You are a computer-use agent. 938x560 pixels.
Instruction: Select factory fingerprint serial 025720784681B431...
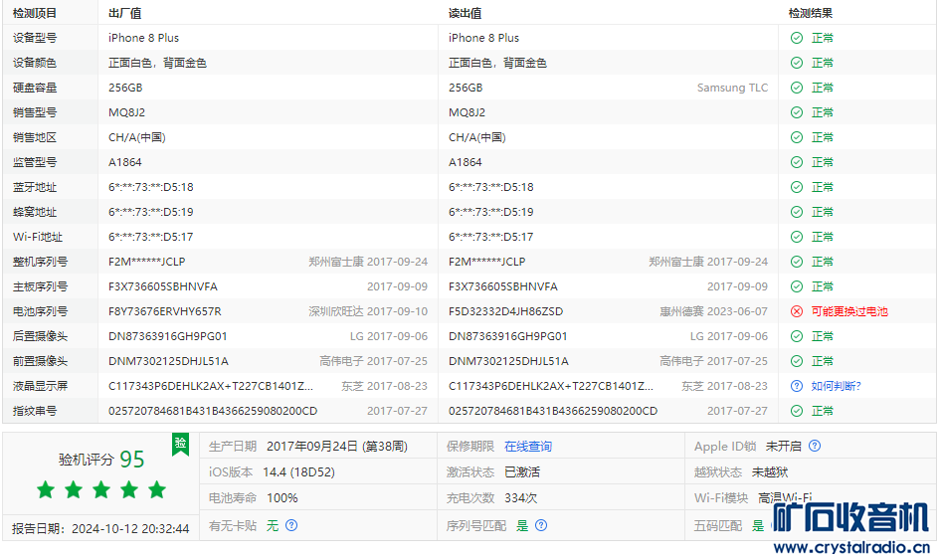[212, 411]
